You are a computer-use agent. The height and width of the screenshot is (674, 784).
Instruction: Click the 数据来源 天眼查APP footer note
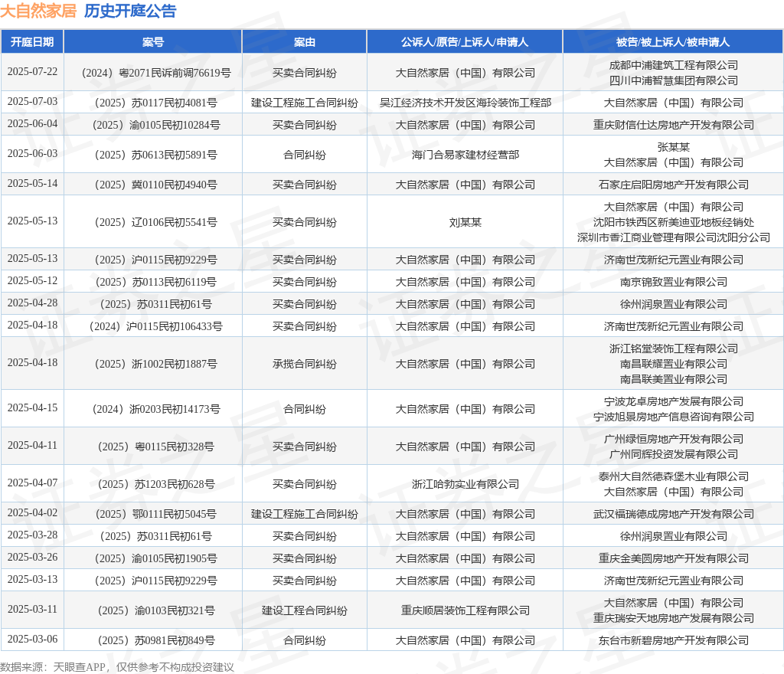(x=117, y=667)
